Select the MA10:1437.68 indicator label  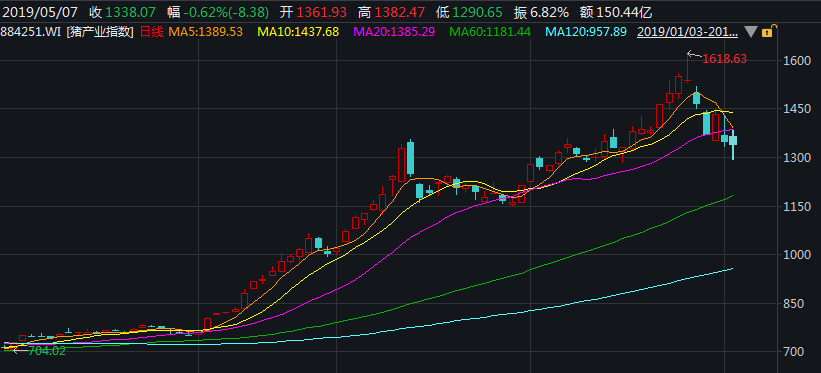point(298,32)
